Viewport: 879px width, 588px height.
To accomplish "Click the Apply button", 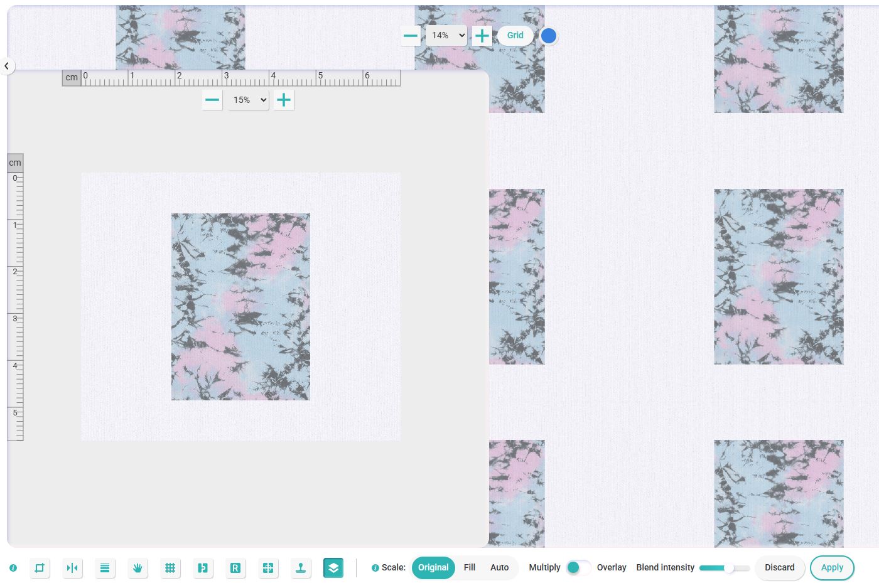I will [x=832, y=567].
